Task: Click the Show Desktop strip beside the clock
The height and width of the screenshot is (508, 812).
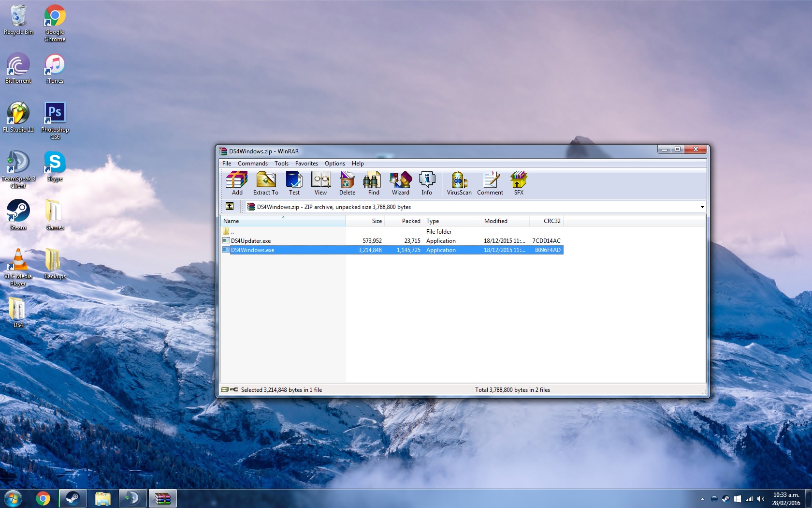Action: point(808,499)
